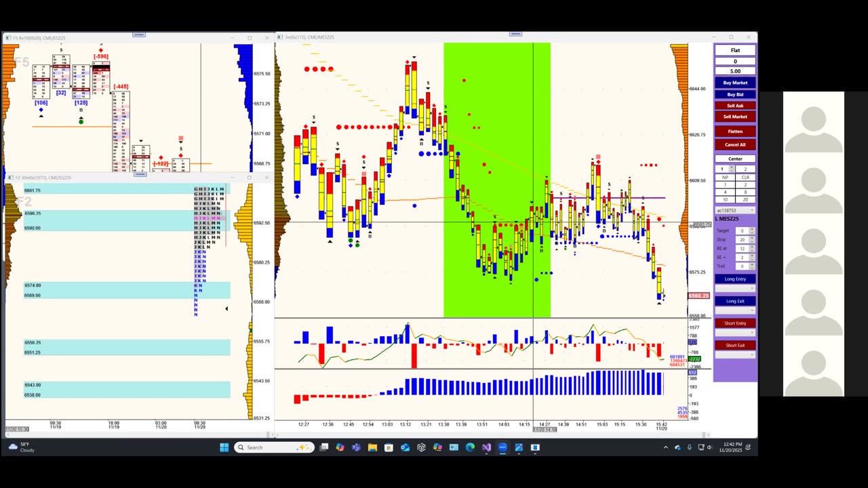The height and width of the screenshot is (488, 868).
Task: Click the CLR quantity preset
Action: 745,177
